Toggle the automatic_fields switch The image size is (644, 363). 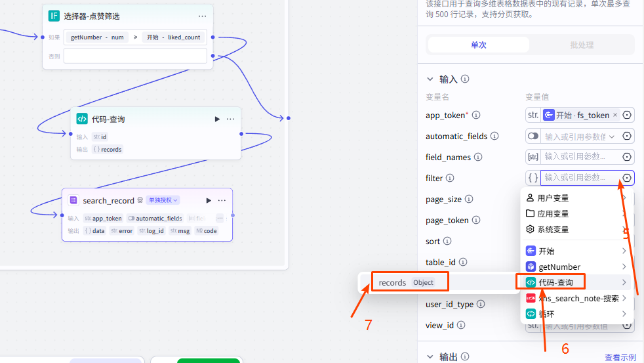coord(533,136)
